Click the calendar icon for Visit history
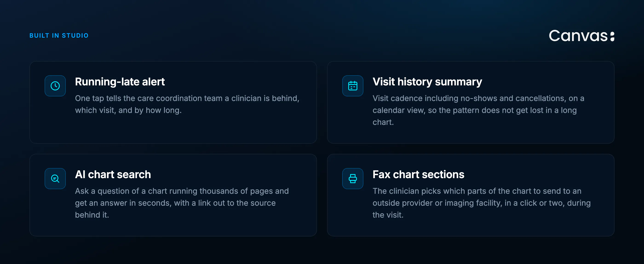Viewport: 644px width, 264px height. tap(353, 86)
